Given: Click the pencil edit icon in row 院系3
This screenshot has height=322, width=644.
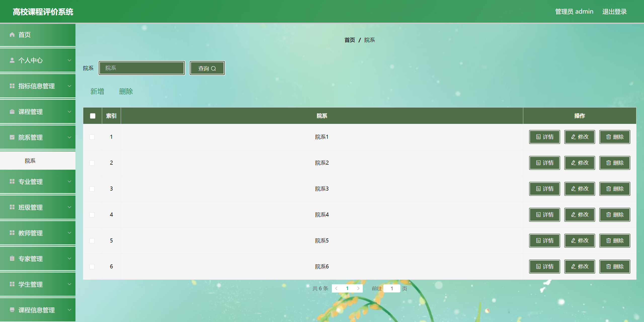Looking at the screenshot, I should coord(573,189).
